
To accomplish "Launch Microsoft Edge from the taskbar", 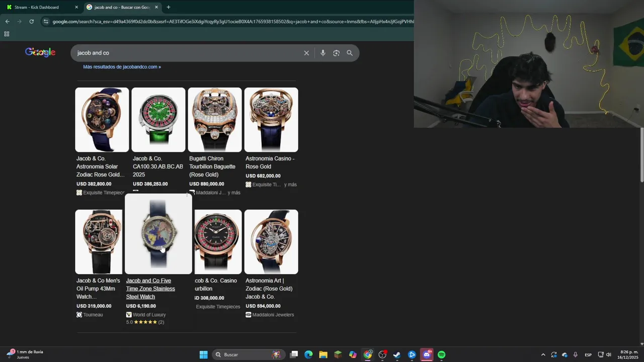I will click(308, 354).
